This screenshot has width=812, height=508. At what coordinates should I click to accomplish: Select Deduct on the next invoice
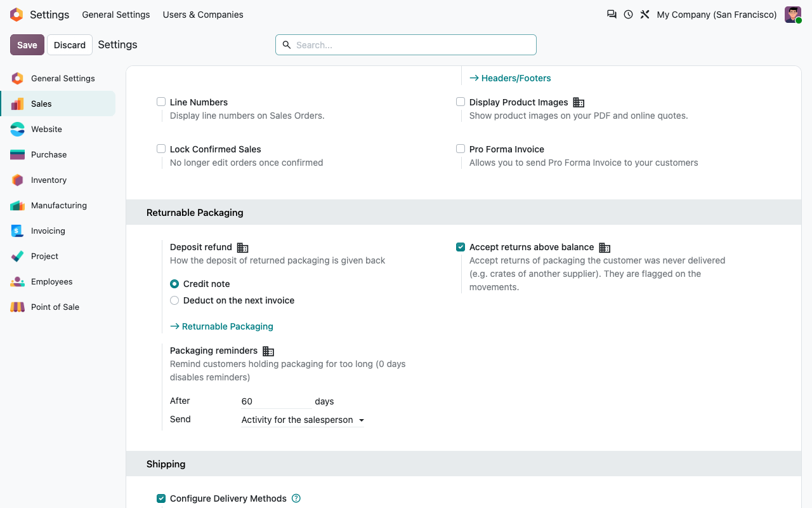tap(174, 300)
